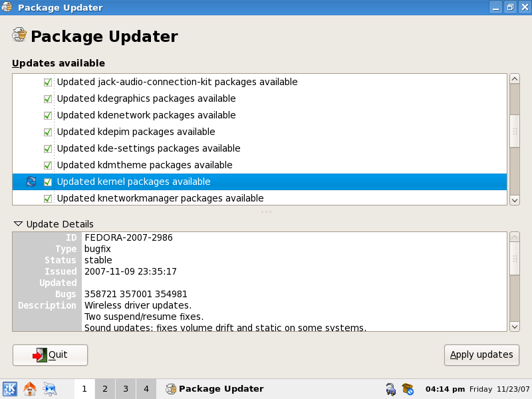Click the details pane scrollbar thumb

515,259
